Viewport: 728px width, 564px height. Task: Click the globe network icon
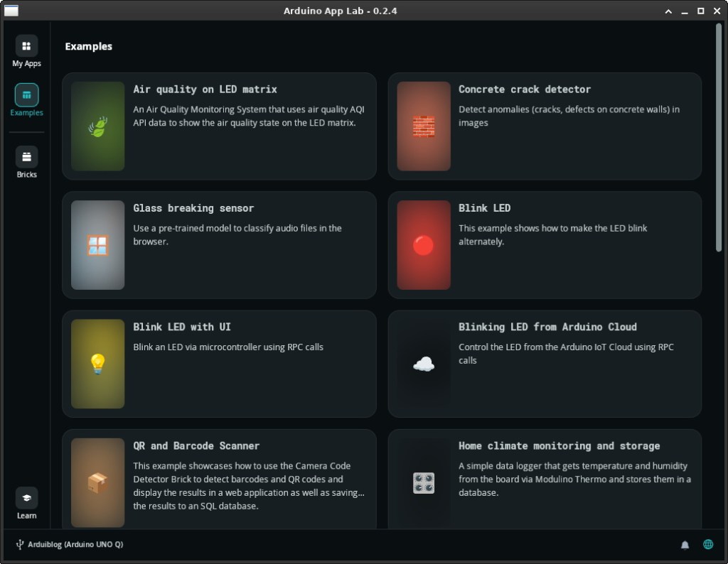[708, 545]
